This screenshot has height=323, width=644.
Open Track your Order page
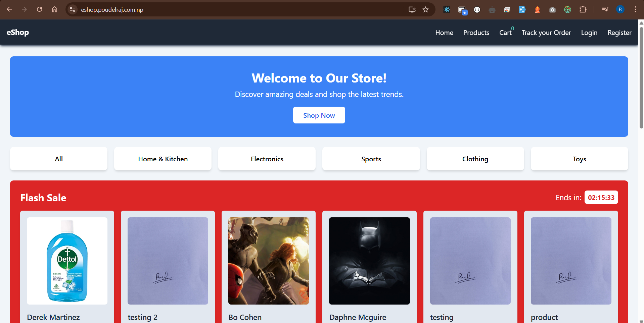(x=546, y=33)
